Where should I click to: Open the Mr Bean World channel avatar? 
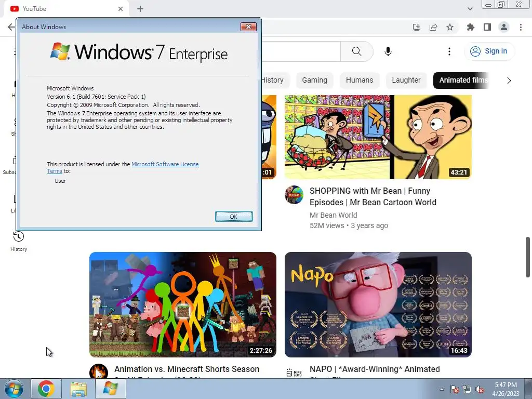pos(294,195)
